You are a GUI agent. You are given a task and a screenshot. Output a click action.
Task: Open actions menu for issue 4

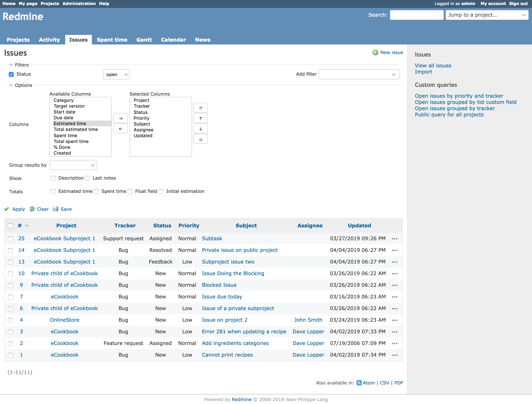[394, 320]
